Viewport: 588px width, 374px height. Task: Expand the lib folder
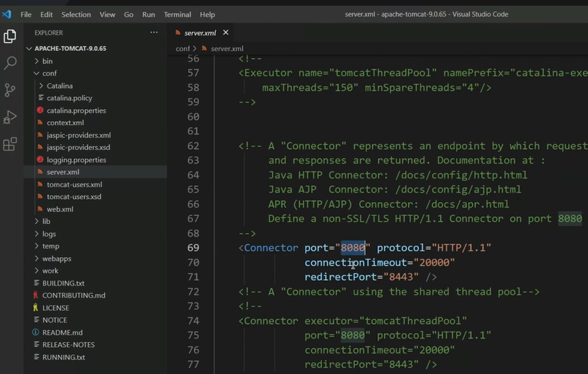click(x=36, y=221)
